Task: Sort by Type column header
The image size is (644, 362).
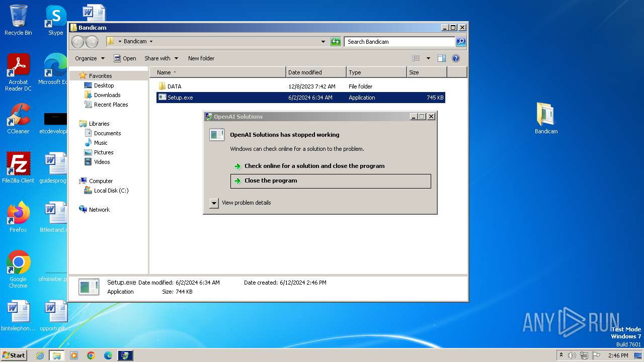Action: [x=376, y=72]
